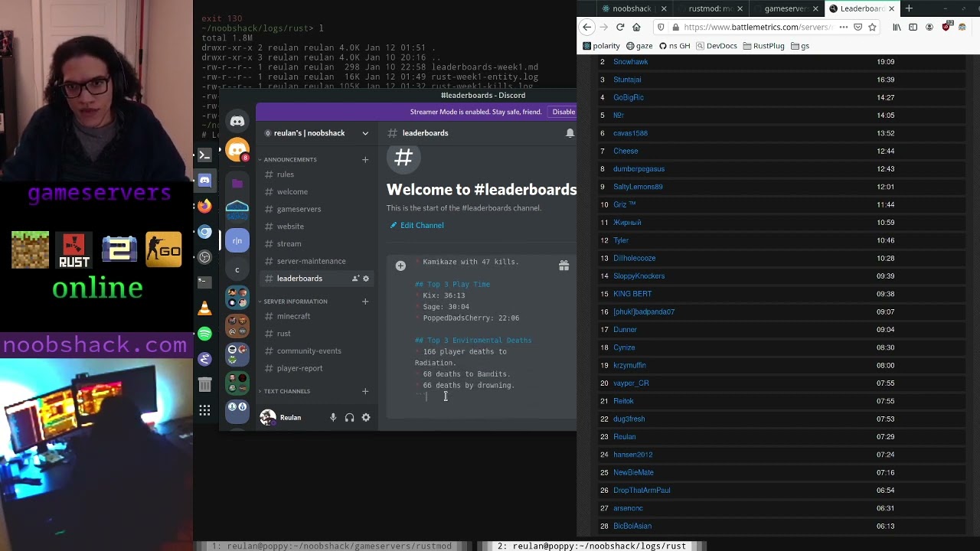Expand the TEXT CHANNELS category
Viewport: 980px width, 551px height.
[x=283, y=391]
